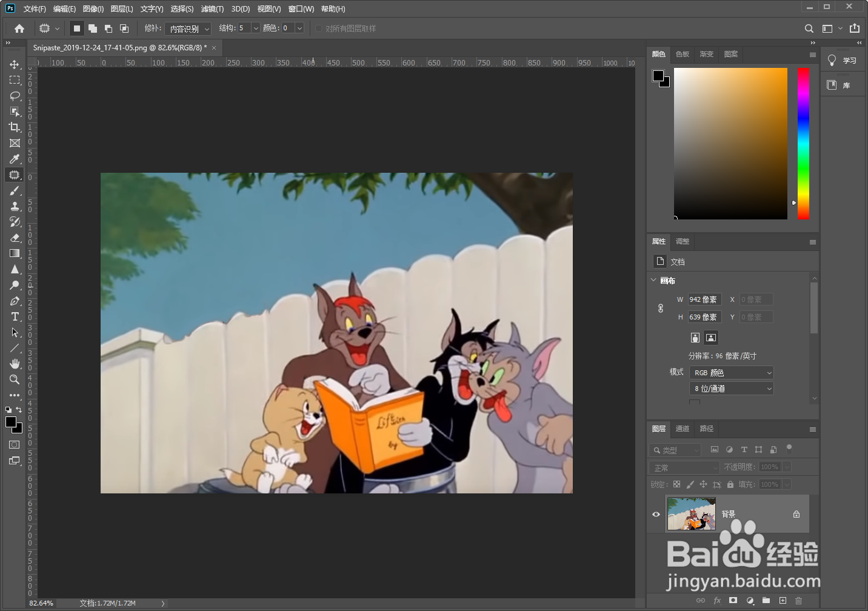Open the 学习 panel
The width and height of the screenshot is (868, 611).
(x=843, y=61)
